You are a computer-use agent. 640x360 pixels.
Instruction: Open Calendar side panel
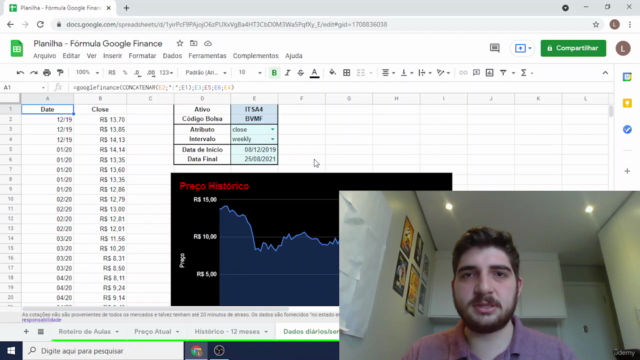(x=627, y=77)
